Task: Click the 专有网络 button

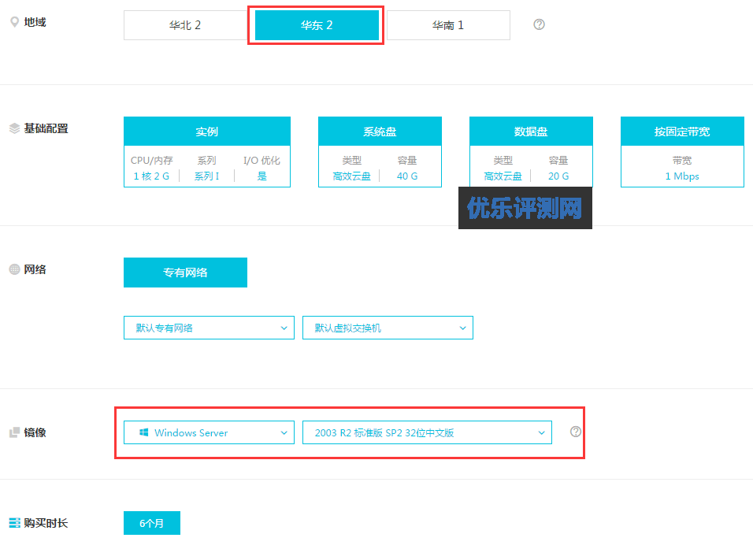Action: pos(185,273)
